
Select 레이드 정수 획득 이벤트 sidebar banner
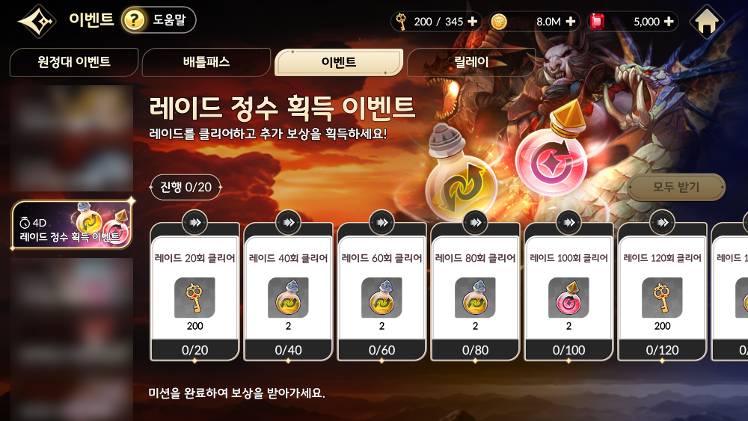72,225
